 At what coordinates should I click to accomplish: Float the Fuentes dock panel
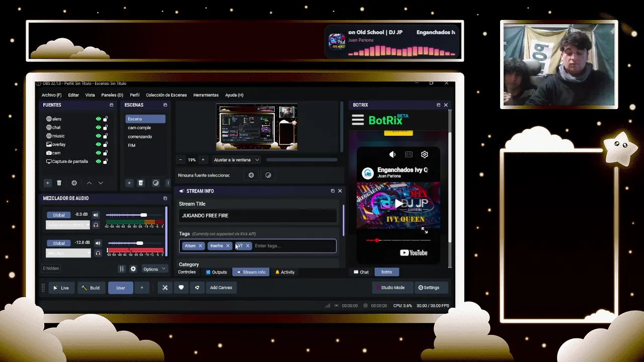point(112,105)
